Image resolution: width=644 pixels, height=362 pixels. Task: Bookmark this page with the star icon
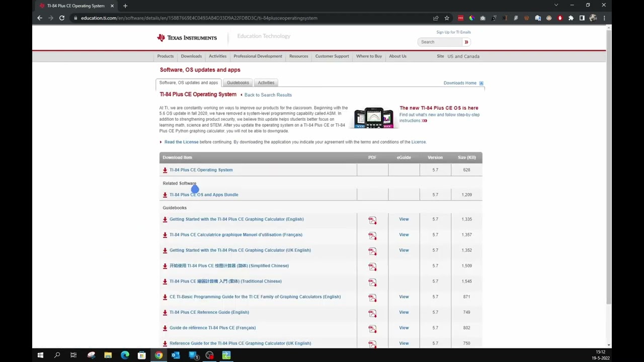tap(446, 18)
